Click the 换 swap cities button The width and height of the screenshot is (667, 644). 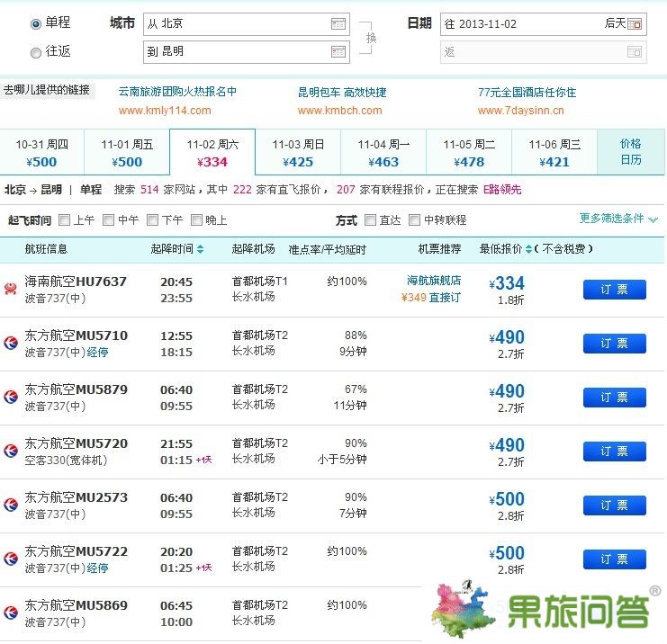[371, 38]
